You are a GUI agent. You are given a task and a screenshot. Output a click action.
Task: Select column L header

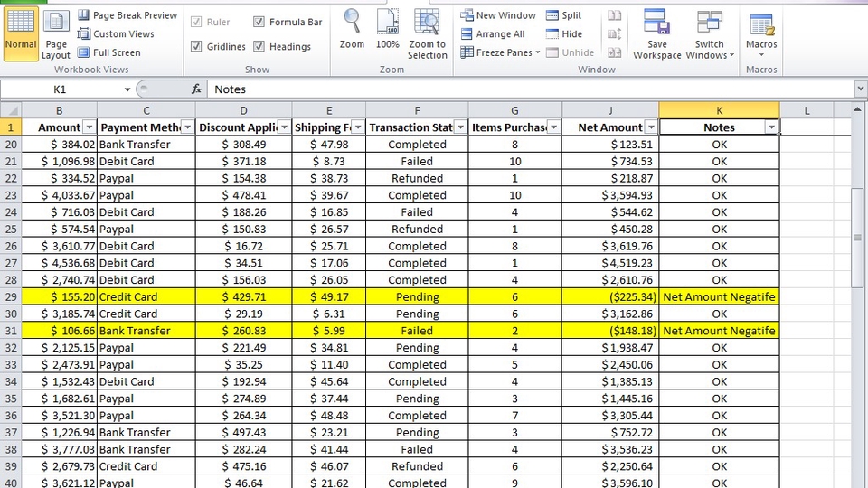807,110
